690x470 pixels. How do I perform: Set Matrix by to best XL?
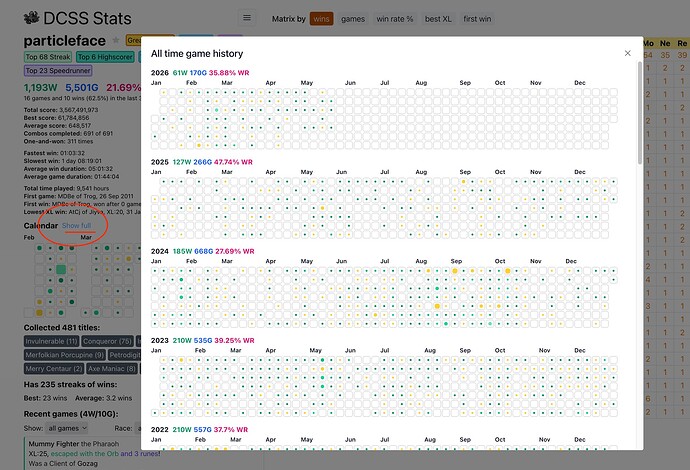click(438, 19)
